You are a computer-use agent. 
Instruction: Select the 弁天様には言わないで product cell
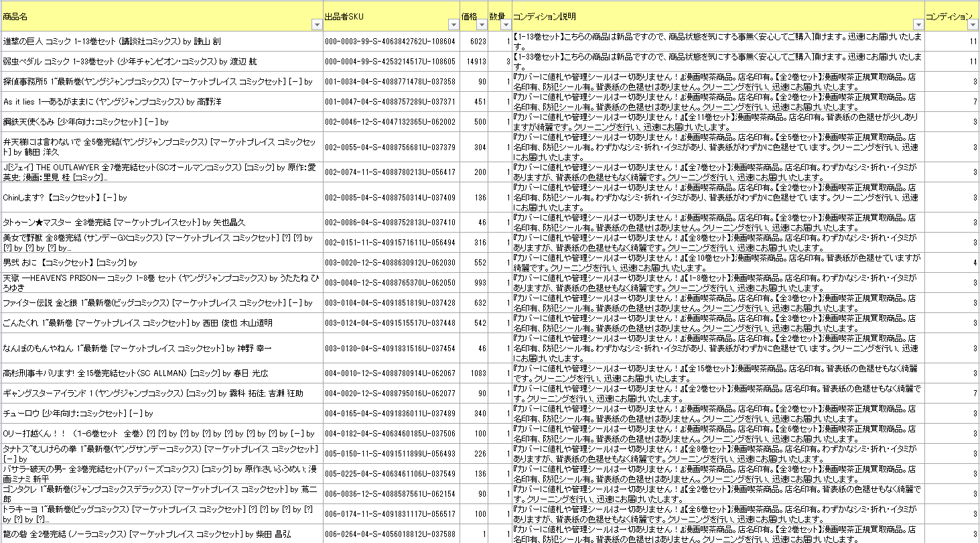(x=161, y=147)
